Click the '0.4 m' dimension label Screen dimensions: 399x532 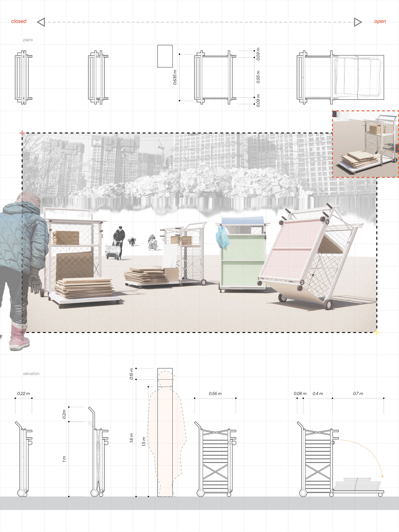tap(318, 393)
